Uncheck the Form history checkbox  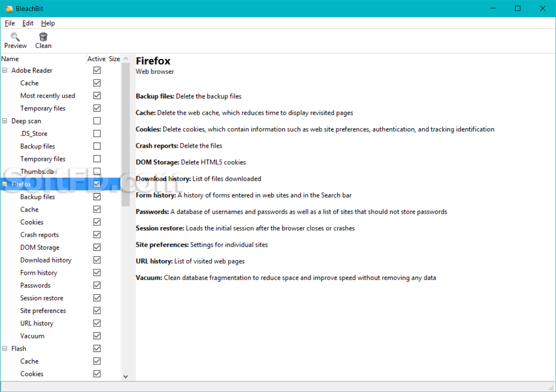tap(97, 273)
